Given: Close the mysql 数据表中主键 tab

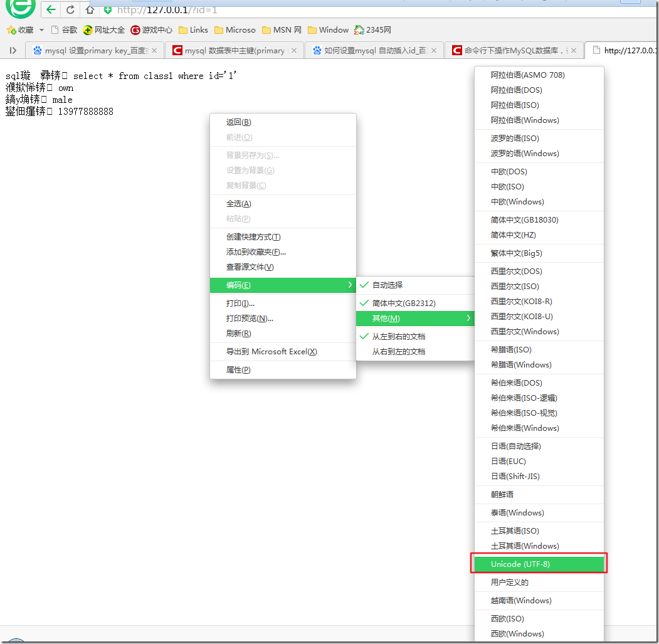Looking at the screenshot, I should (294, 50).
